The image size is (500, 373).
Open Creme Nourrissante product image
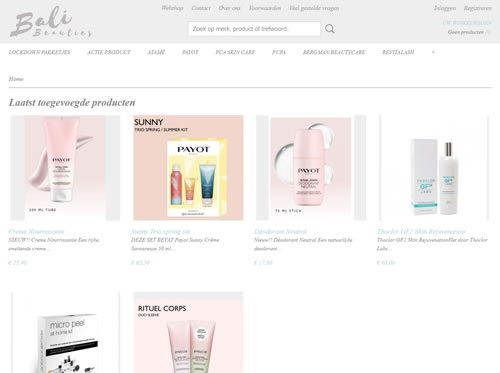coord(65,168)
